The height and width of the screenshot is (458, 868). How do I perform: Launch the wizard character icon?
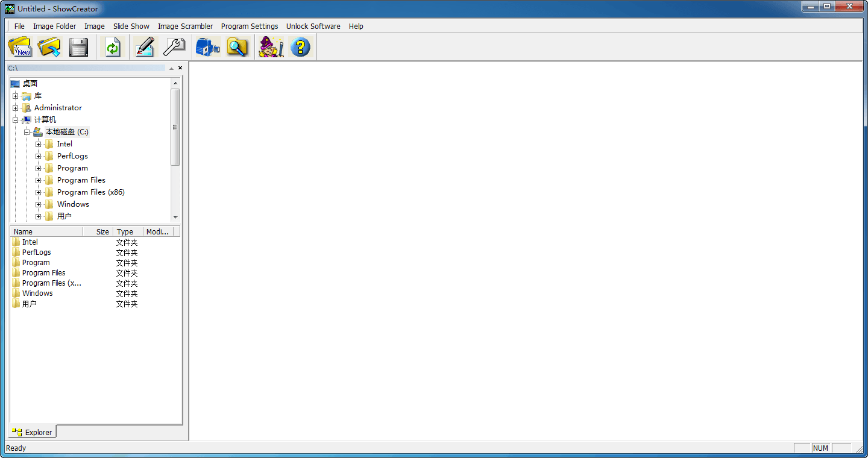click(x=271, y=47)
